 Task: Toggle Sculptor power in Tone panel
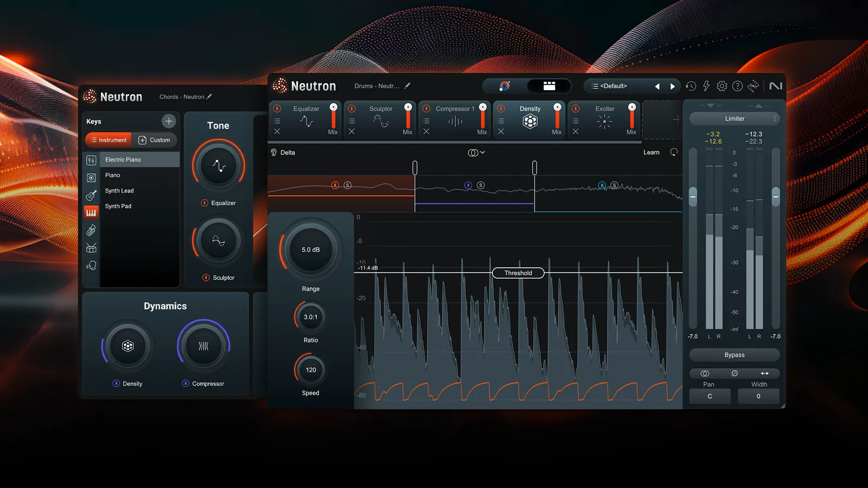206,278
